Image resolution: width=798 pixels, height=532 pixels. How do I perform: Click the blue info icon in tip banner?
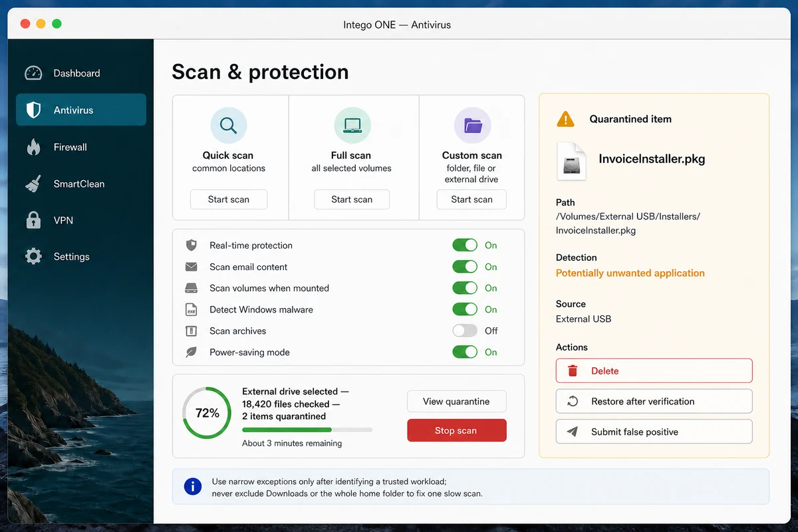click(192, 487)
